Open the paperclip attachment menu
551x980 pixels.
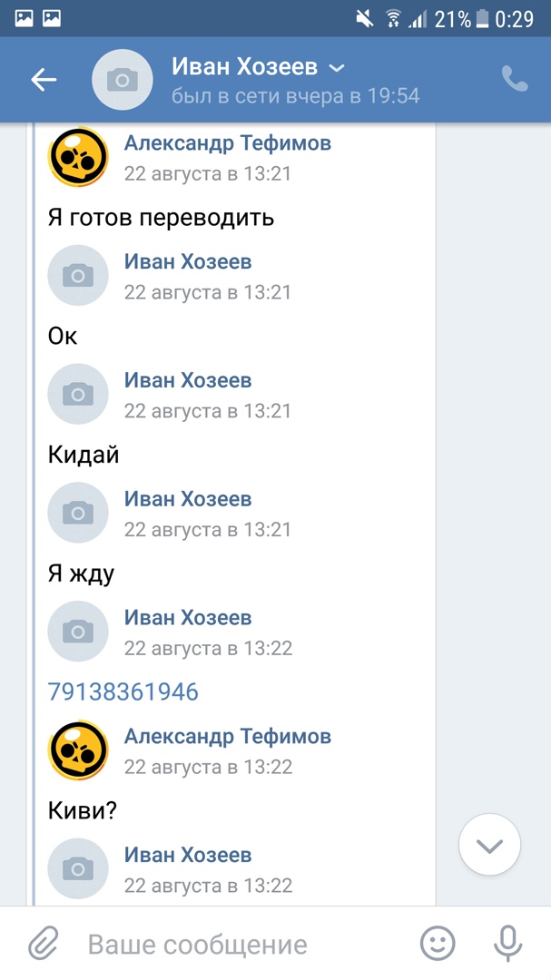(x=44, y=943)
